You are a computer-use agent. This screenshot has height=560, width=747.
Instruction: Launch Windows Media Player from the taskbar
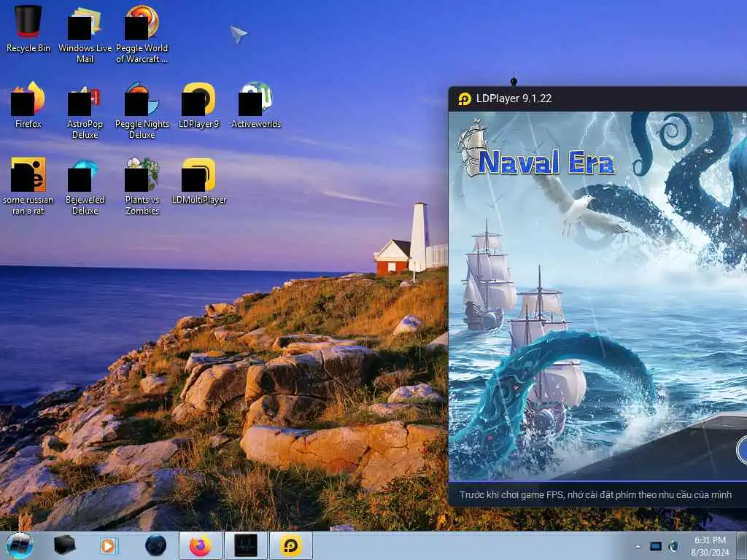pos(108,545)
